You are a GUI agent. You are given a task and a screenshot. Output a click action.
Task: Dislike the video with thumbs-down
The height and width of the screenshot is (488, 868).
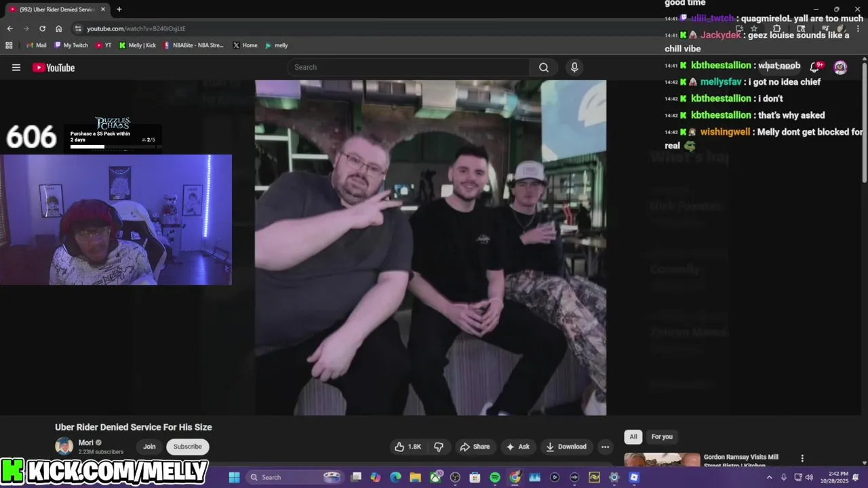[439, 447]
